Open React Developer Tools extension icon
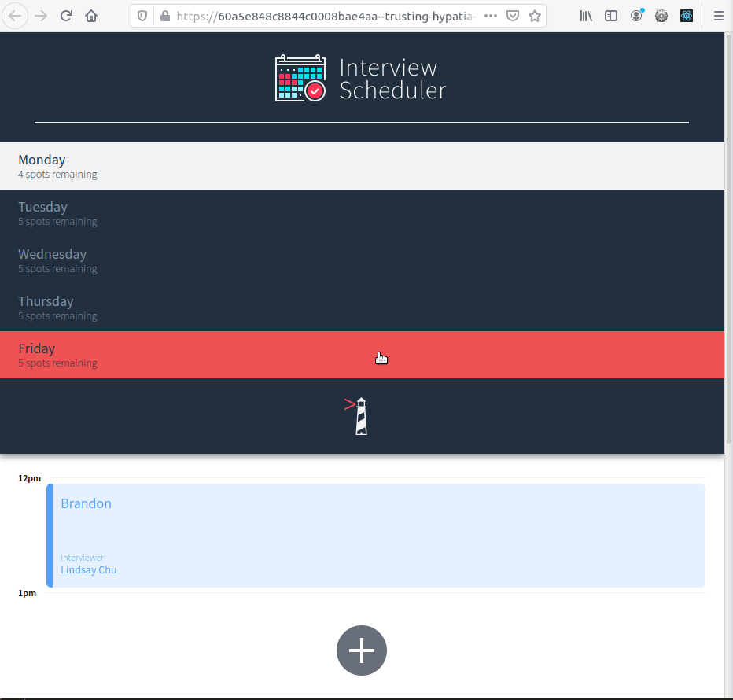The image size is (733, 700). point(687,16)
